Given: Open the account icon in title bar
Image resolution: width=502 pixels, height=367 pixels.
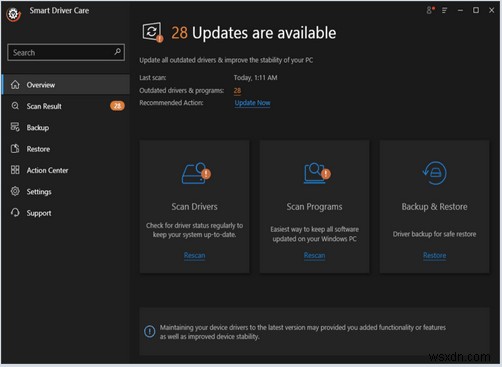Looking at the screenshot, I should (x=430, y=10).
